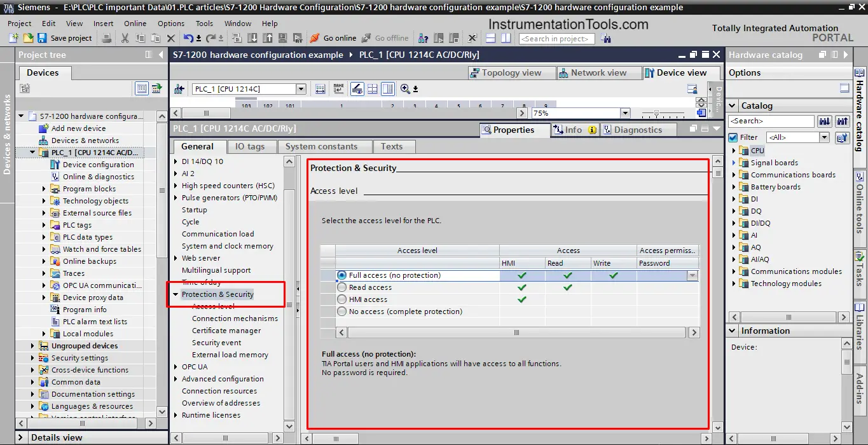Open Devices & networks in project tree

(x=85, y=140)
